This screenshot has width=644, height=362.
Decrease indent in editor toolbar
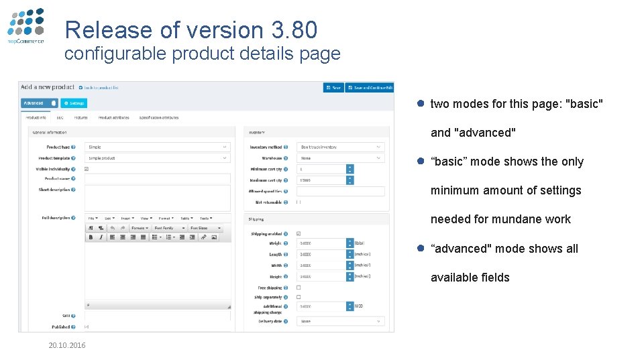(182, 237)
